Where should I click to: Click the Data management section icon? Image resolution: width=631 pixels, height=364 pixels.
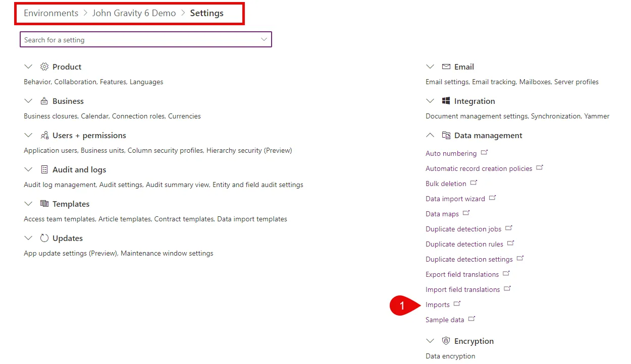click(x=446, y=135)
